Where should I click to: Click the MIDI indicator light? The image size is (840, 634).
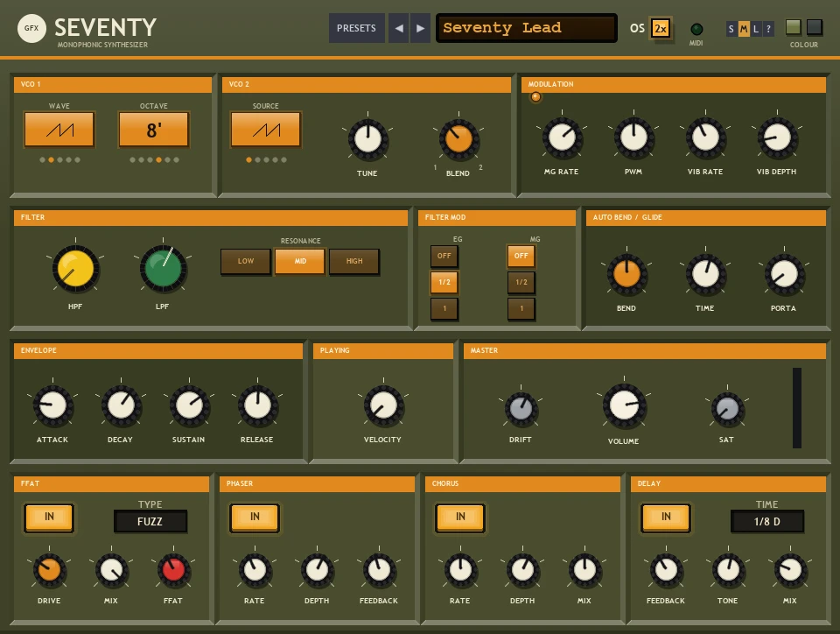(696, 29)
